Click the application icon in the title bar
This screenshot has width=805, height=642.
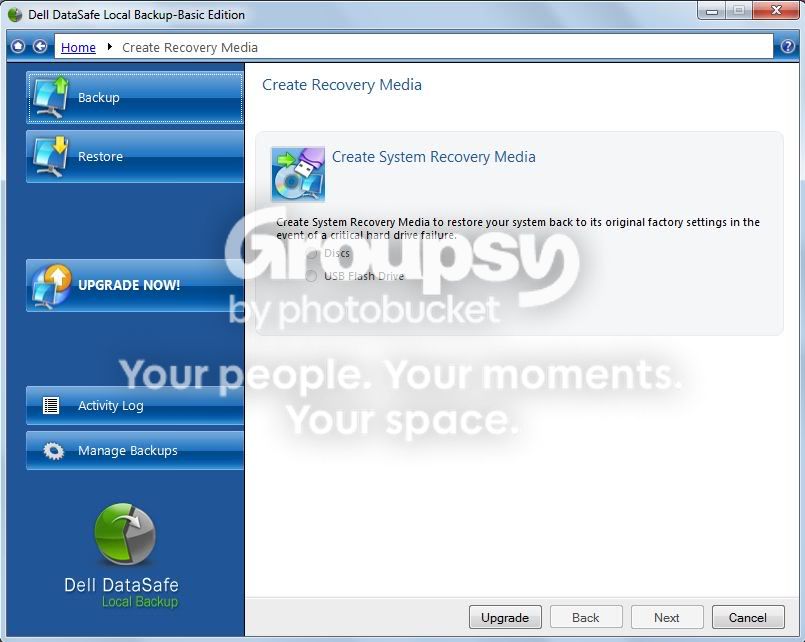pyautogui.click(x=15, y=15)
